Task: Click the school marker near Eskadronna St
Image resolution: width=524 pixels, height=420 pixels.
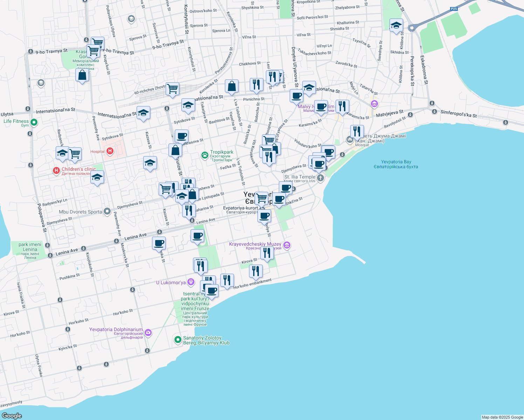Action: click(x=396, y=26)
